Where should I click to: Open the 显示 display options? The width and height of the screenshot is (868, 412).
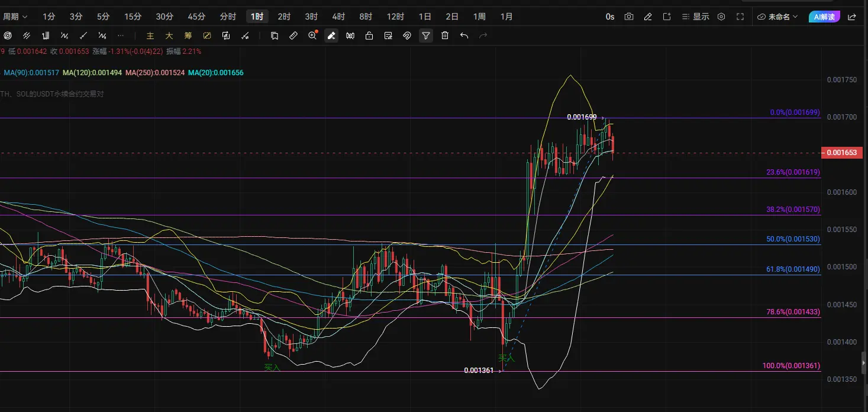695,17
